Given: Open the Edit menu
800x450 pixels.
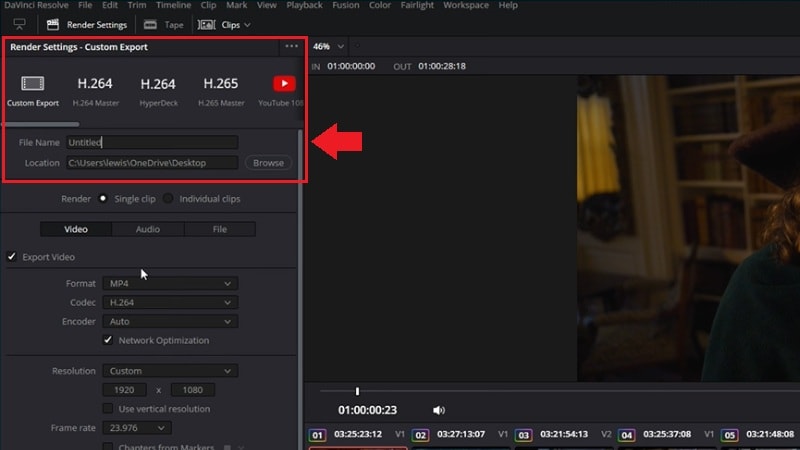Looking at the screenshot, I should tap(110, 5).
